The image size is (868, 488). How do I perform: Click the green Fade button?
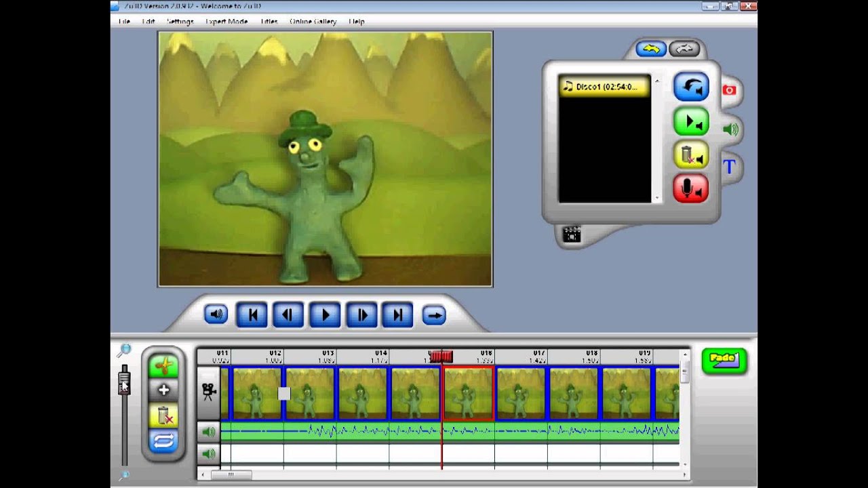pos(724,360)
